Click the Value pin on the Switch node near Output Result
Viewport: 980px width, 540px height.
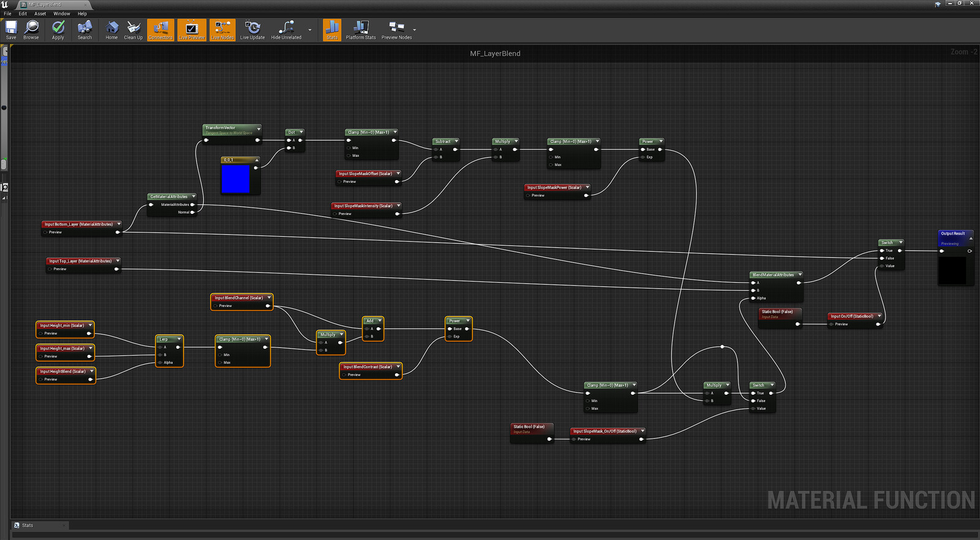tap(882, 266)
